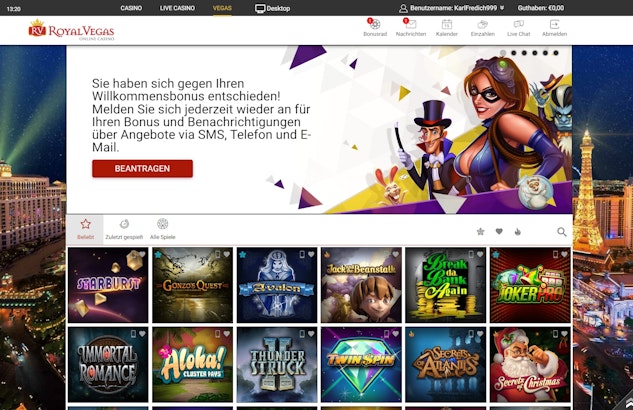Open Nachrichten envelope icon
This screenshot has width=633, height=410.
coord(411,24)
